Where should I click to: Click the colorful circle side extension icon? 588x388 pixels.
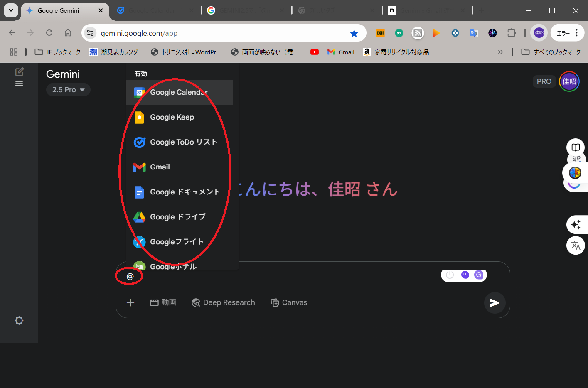pos(575,172)
